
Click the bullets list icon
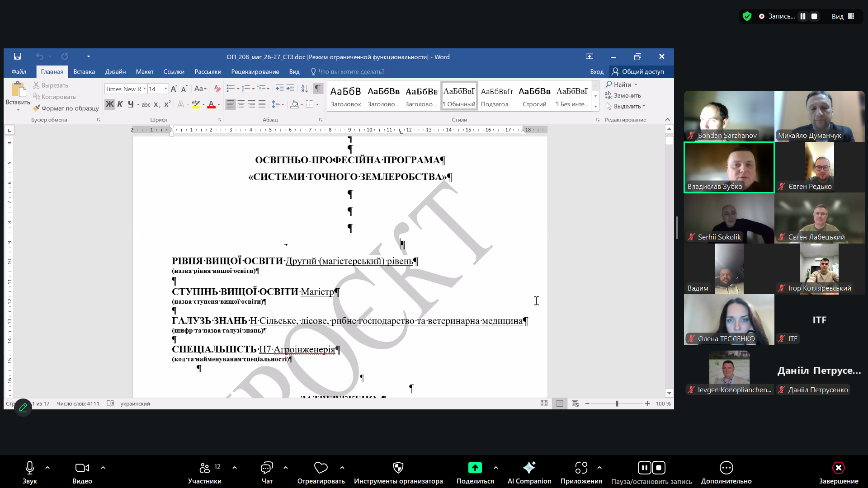231,89
